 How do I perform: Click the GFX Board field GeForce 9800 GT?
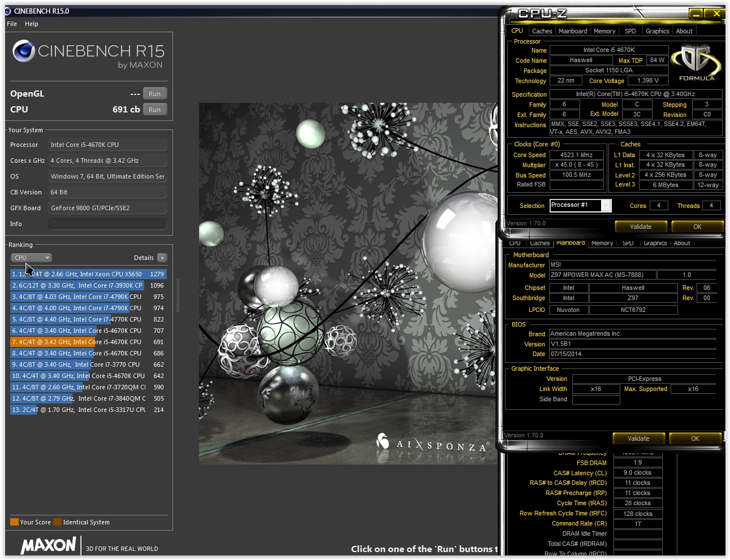click(x=107, y=208)
